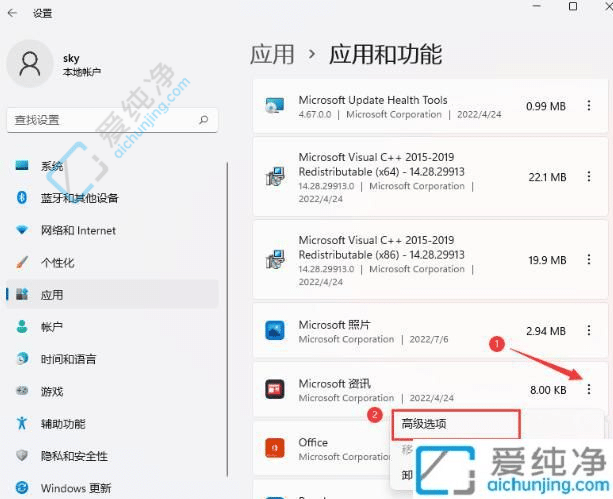
Task: Open more options for Microsoft 照片
Action: click(x=589, y=330)
